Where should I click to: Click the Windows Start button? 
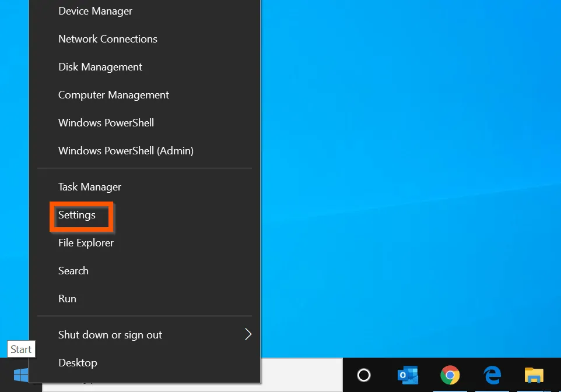point(22,375)
